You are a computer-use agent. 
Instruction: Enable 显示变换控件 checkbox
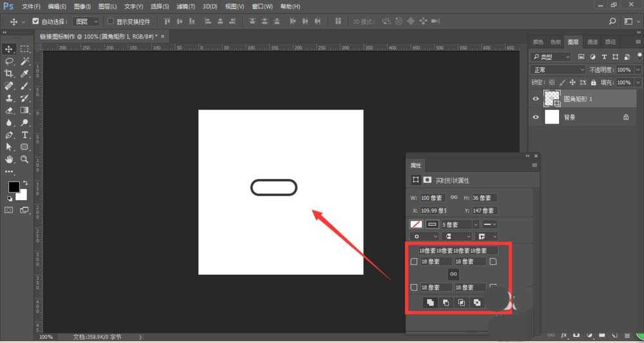[x=111, y=21]
